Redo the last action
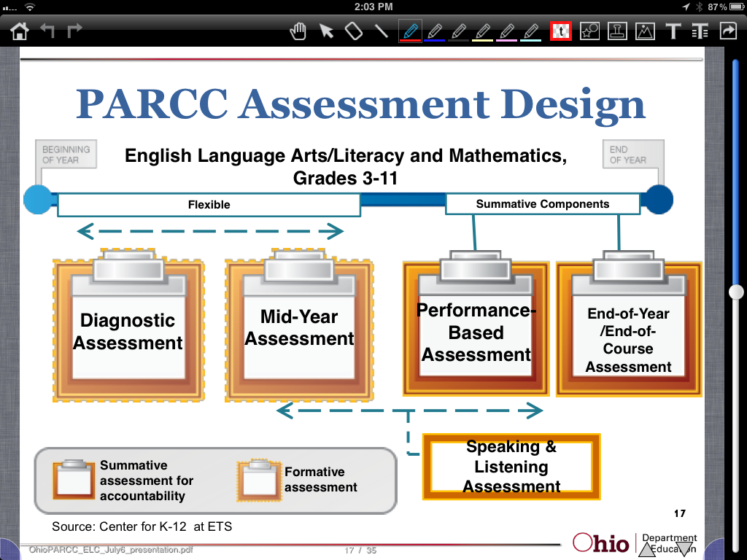Screen dimensions: 747x560 point(74,31)
